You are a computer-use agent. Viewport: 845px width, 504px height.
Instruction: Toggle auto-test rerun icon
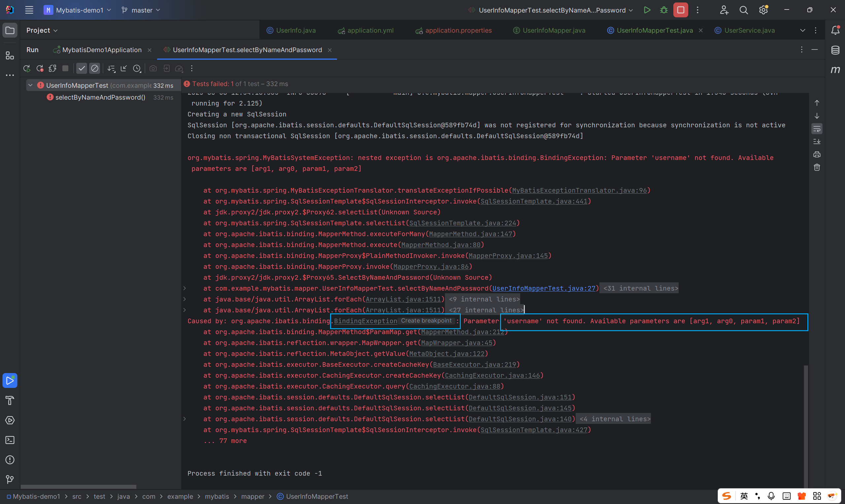click(x=52, y=69)
